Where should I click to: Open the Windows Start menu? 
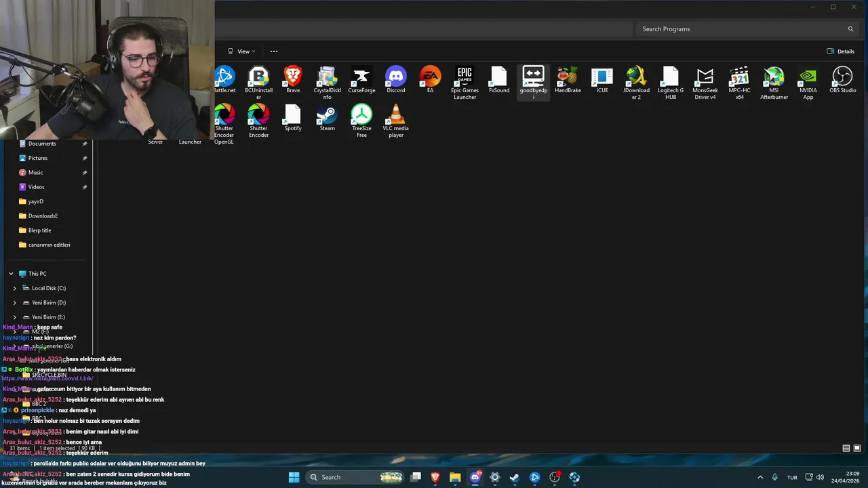[x=294, y=477]
